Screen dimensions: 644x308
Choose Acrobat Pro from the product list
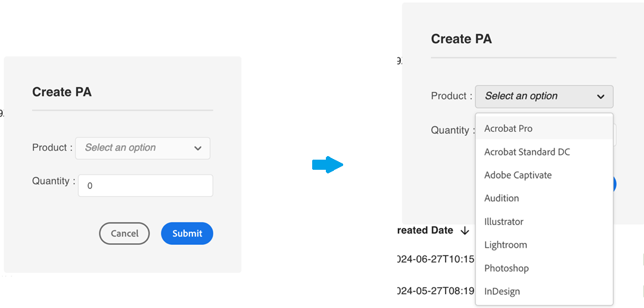pyautogui.click(x=508, y=129)
